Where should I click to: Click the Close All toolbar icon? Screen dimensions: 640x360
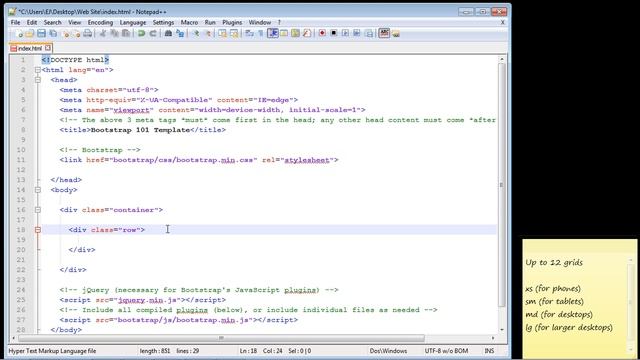76,33
